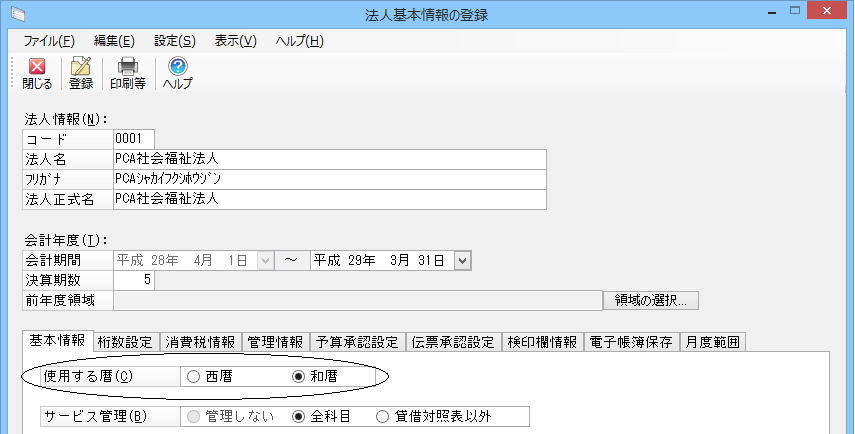
Task: Expand the fiscal period start date dropdown
Action: pos(265,260)
